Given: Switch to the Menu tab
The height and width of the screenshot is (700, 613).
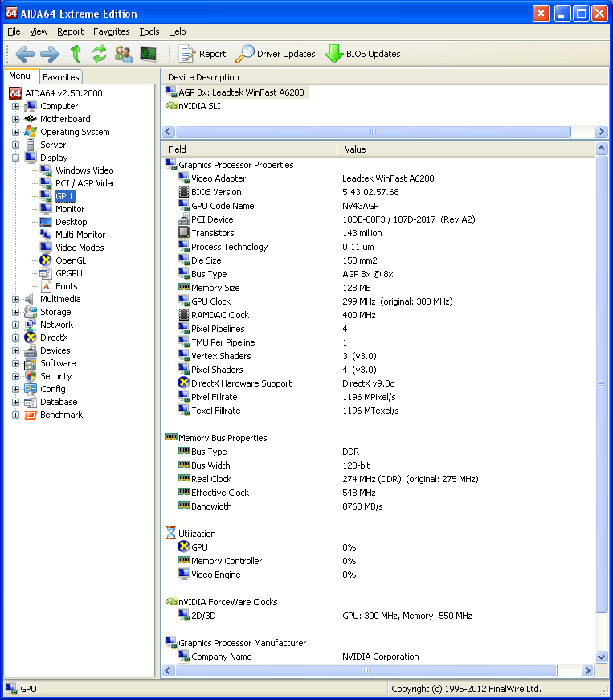Looking at the screenshot, I should click(x=19, y=76).
